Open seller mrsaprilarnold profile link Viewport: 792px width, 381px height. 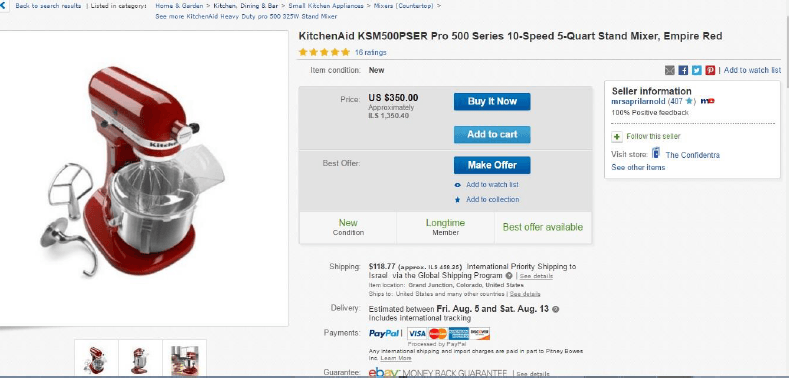(638, 101)
